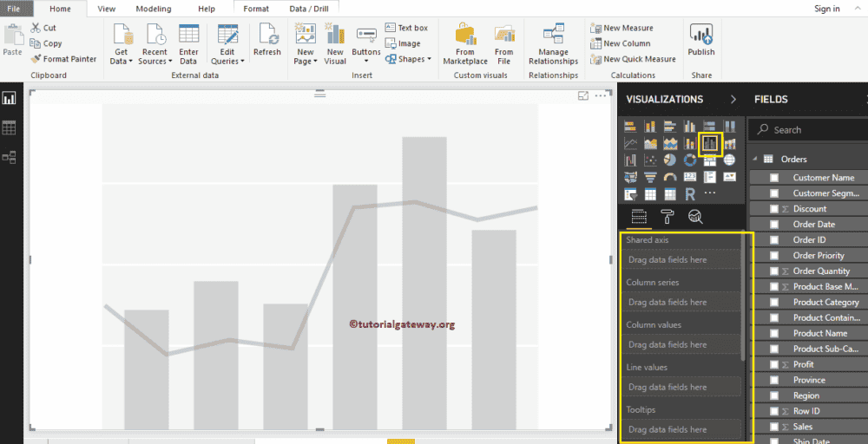
Task: Open the Shapes dropdown
Action: 408,59
